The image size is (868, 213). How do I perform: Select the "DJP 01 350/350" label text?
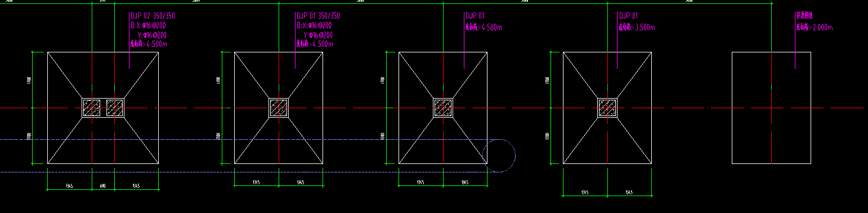(319, 16)
